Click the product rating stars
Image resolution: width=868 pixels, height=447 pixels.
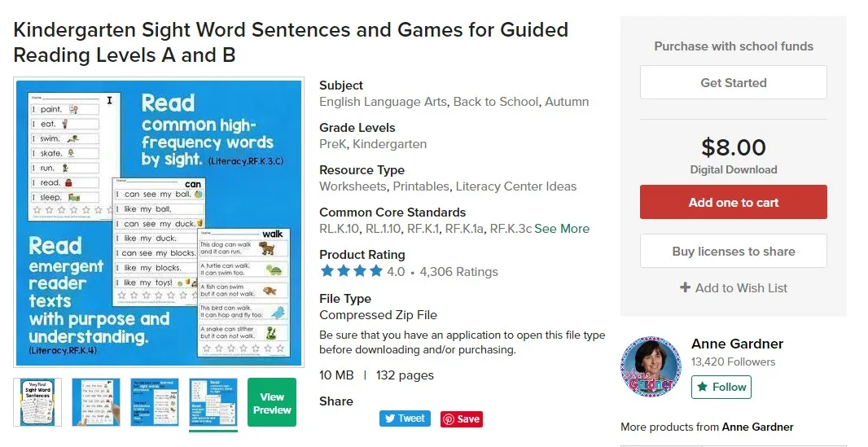pos(351,271)
